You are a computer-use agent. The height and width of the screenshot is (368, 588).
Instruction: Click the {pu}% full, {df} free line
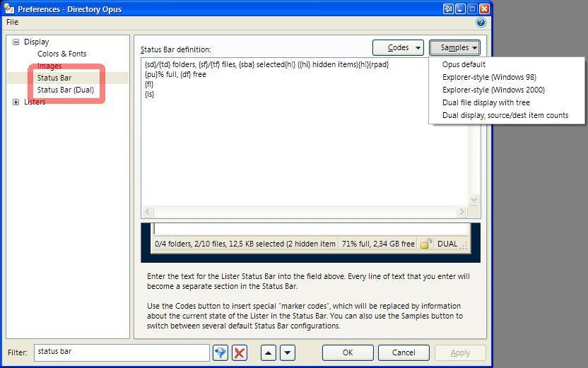tap(175, 75)
